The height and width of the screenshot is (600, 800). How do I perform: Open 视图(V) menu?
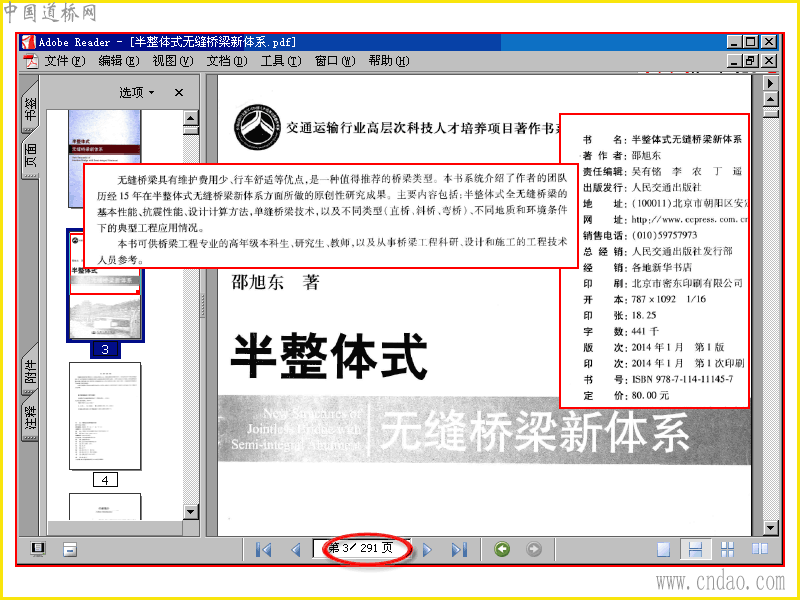coord(173,61)
